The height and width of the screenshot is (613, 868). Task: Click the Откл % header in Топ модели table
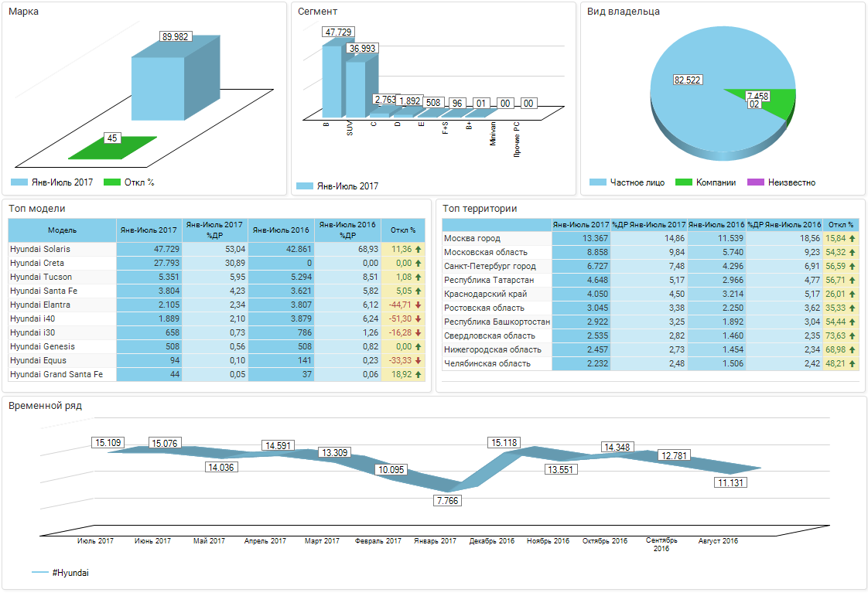pyautogui.click(x=403, y=230)
